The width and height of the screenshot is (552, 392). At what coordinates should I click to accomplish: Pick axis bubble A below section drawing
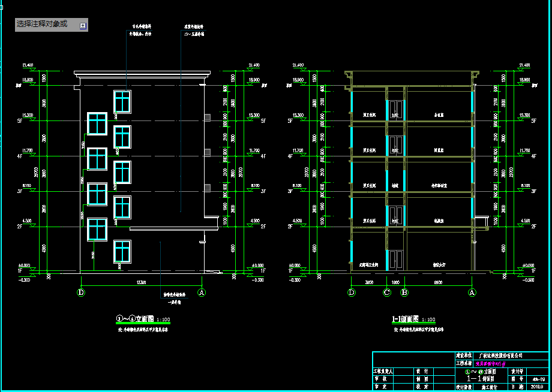coord(472,293)
